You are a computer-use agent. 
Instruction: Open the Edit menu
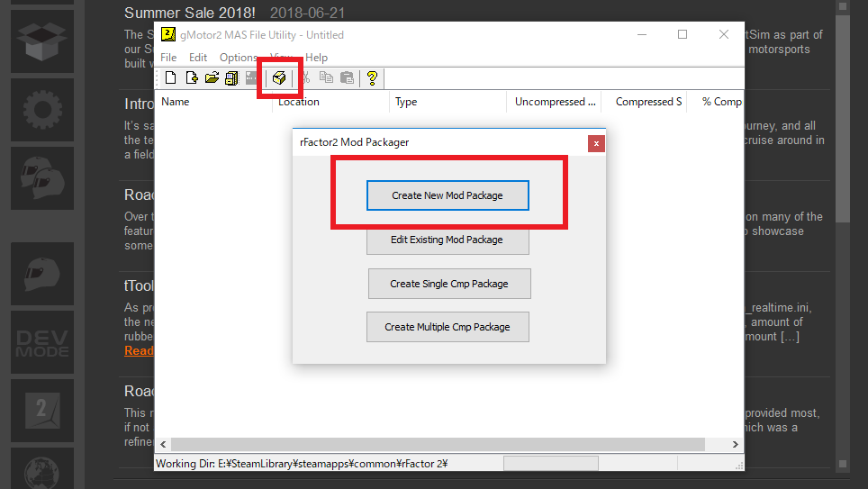click(198, 58)
